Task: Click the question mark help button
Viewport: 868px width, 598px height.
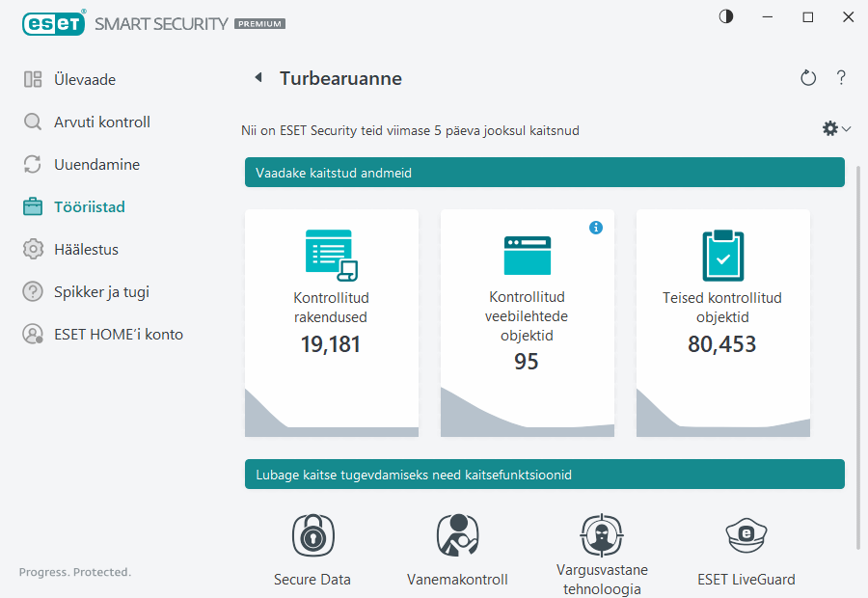Action: pos(841,78)
